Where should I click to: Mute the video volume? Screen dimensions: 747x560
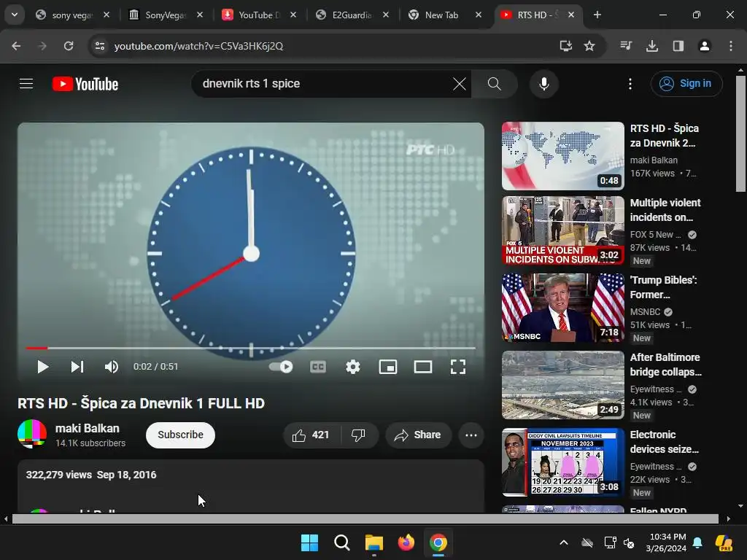pyautogui.click(x=111, y=367)
